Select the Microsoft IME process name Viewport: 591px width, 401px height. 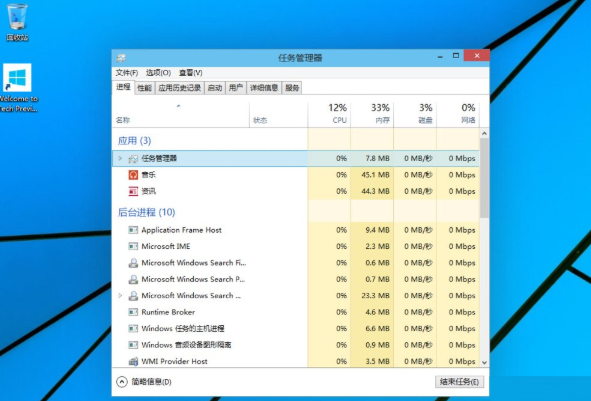pos(166,246)
